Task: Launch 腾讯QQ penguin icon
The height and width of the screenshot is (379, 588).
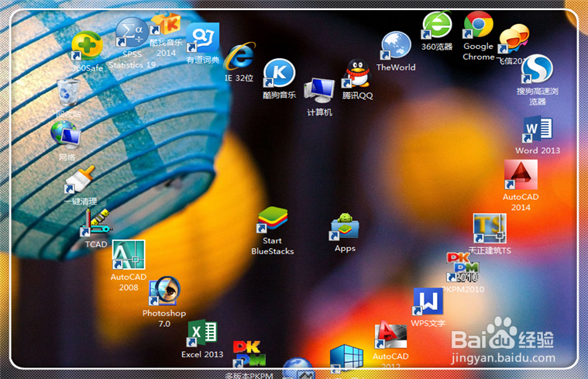Action: [358, 74]
